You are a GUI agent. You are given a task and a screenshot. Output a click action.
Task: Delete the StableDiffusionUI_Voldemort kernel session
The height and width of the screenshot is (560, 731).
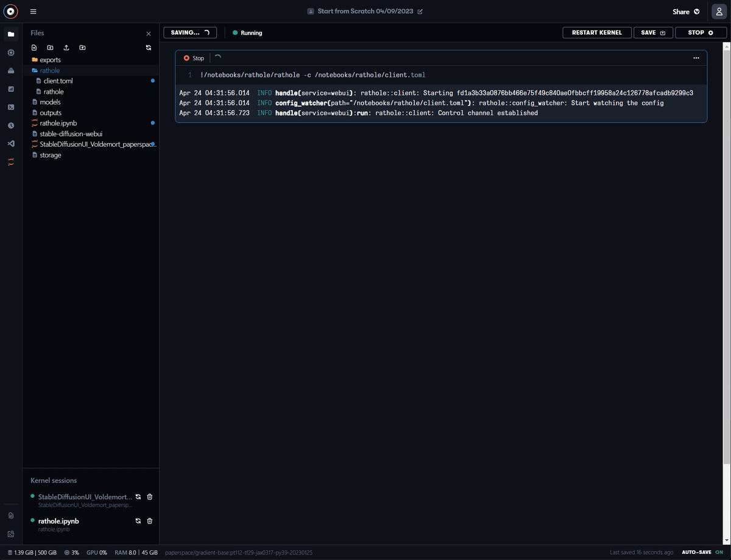point(150,497)
